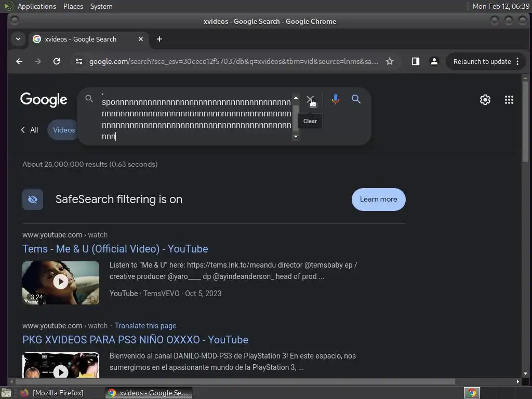Image resolution: width=532 pixels, height=399 pixels.
Task: Click the browser forward arrow
Action: (x=38, y=61)
